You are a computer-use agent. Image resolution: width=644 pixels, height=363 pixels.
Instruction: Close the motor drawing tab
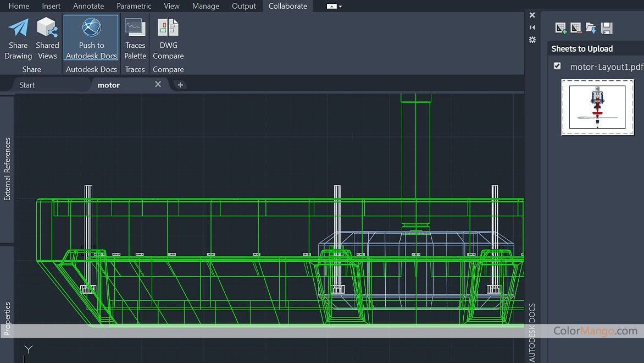tap(158, 84)
